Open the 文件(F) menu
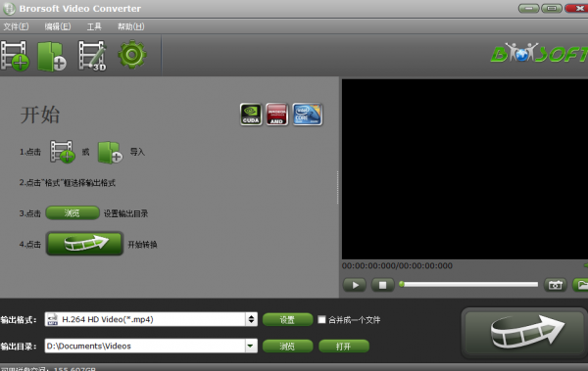Viewport: 588px width, 371px height. pyautogui.click(x=16, y=26)
